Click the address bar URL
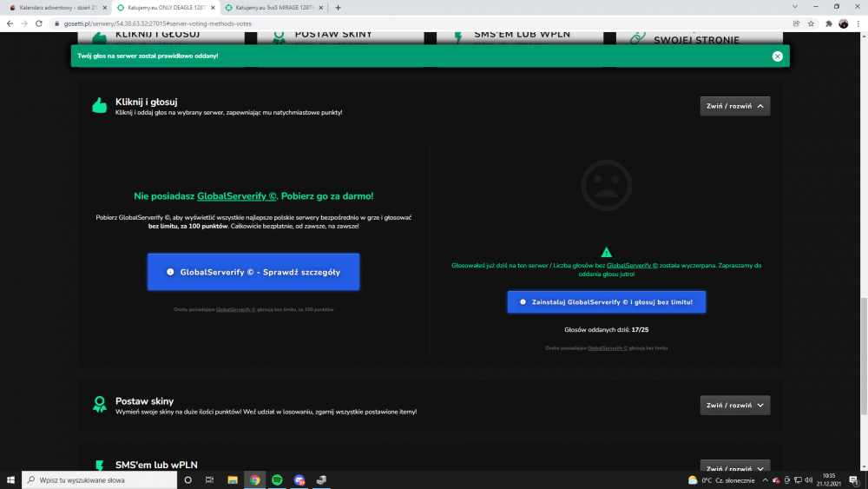Viewport: 868px width, 489px height. [x=157, y=23]
